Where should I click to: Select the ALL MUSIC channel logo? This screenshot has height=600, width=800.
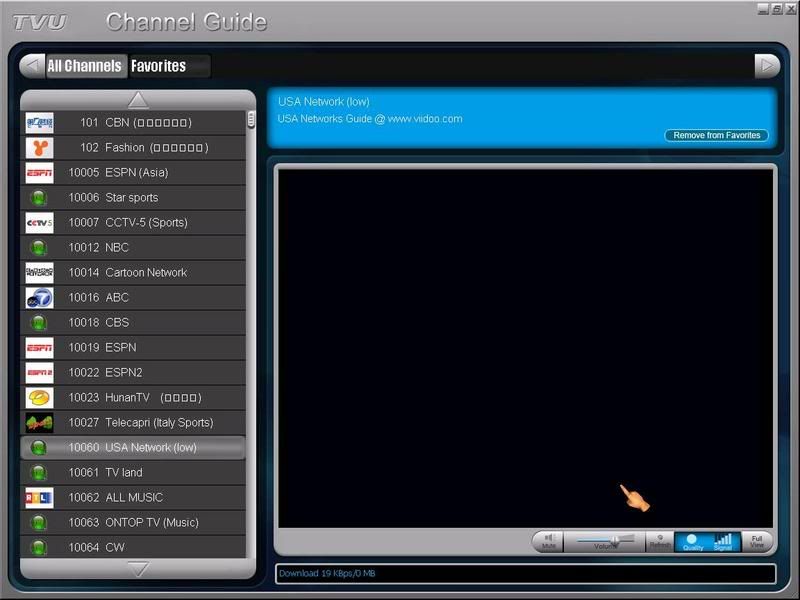pyautogui.click(x=39, y=497)
